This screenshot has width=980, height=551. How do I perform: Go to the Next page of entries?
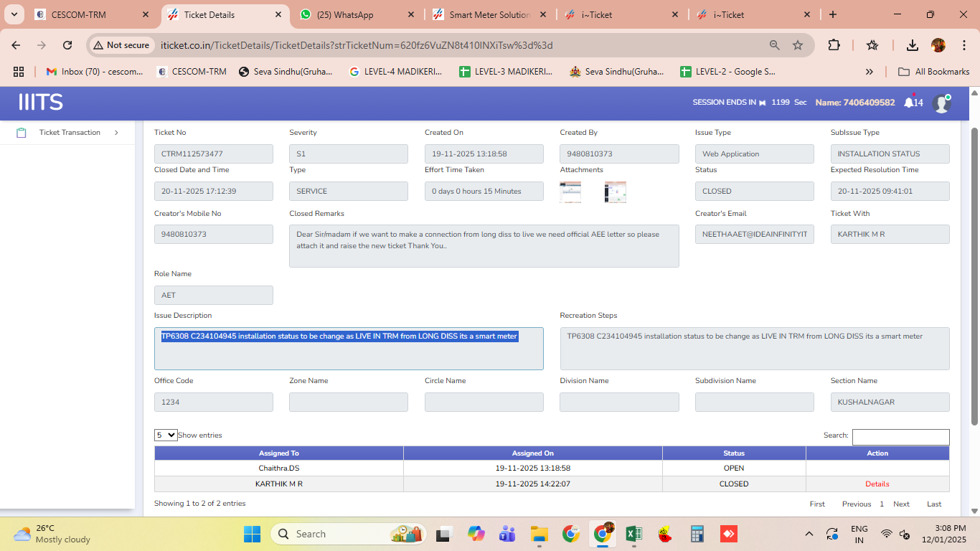(x=901, y=504)
